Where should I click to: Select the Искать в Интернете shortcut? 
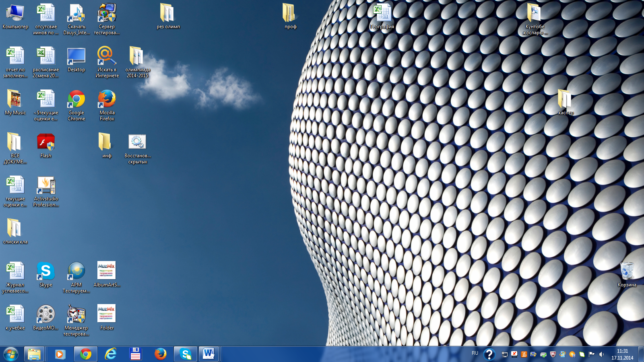pyautogui.click(x=107, y=62)
